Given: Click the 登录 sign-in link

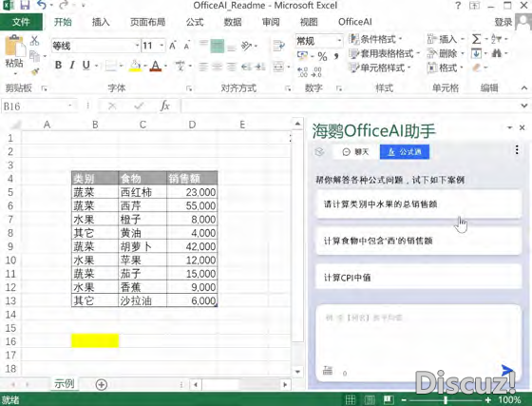Looking at the screenshot, I should pyautogui.click(x=503, y=22).
